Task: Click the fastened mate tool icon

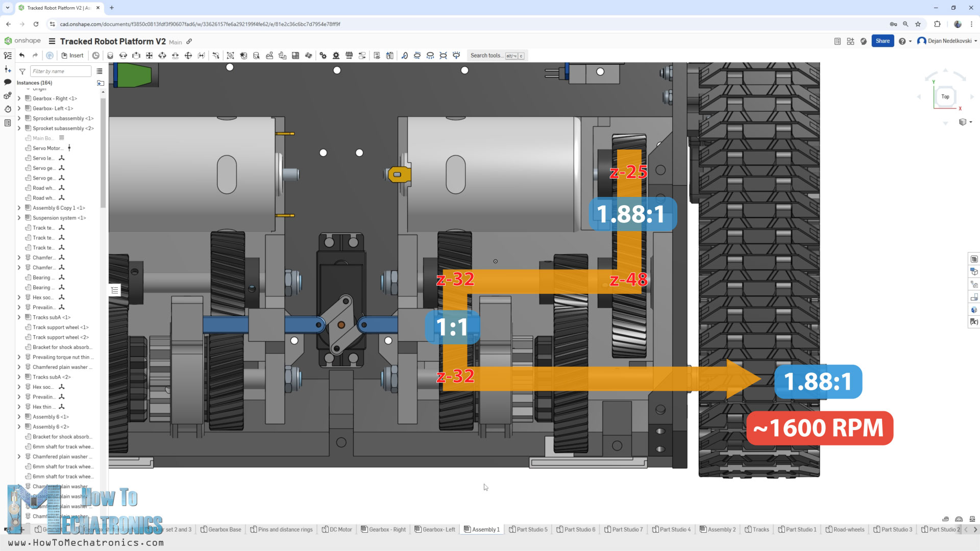Action: click(x=110, y=56)
